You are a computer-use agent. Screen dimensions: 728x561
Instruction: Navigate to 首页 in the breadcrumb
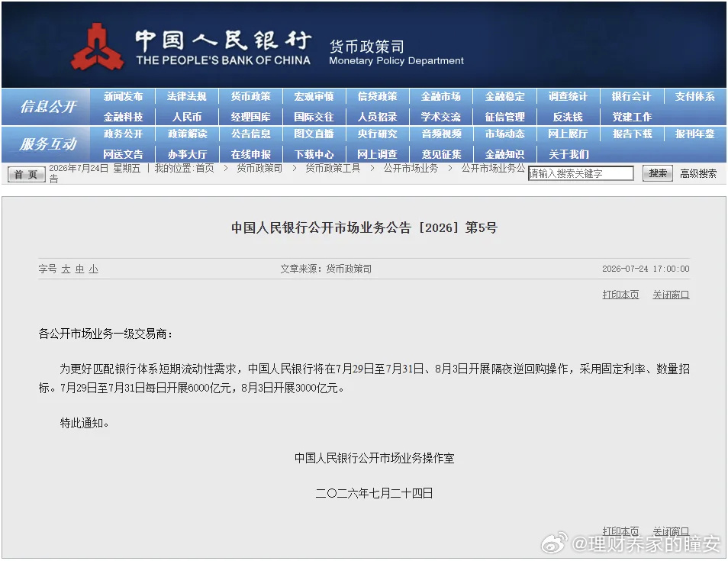pyautogui.click(x=205, y=168)
